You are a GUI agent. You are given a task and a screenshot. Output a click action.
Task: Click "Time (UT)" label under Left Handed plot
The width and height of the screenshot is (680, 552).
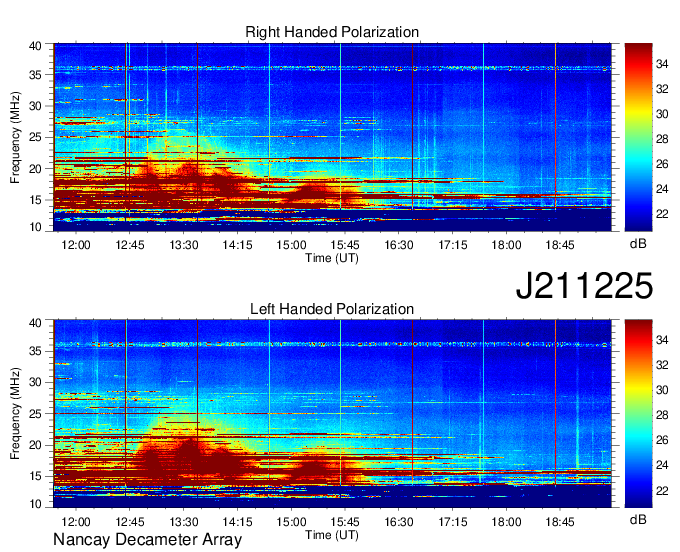pos(332,535)
